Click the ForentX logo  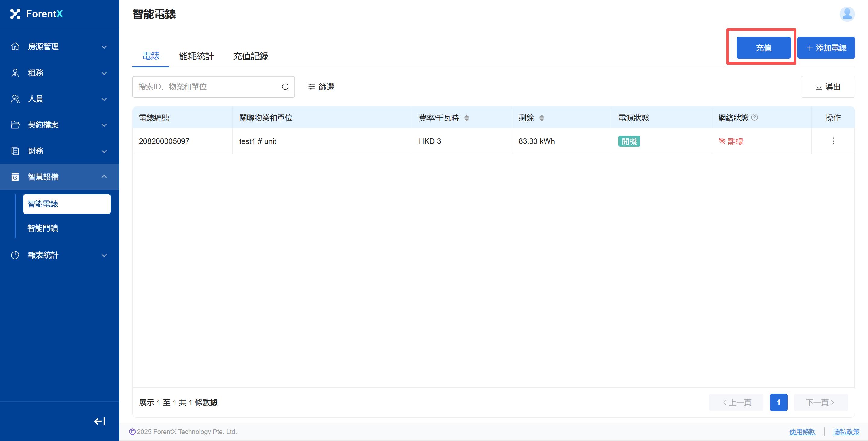point(36,14)
